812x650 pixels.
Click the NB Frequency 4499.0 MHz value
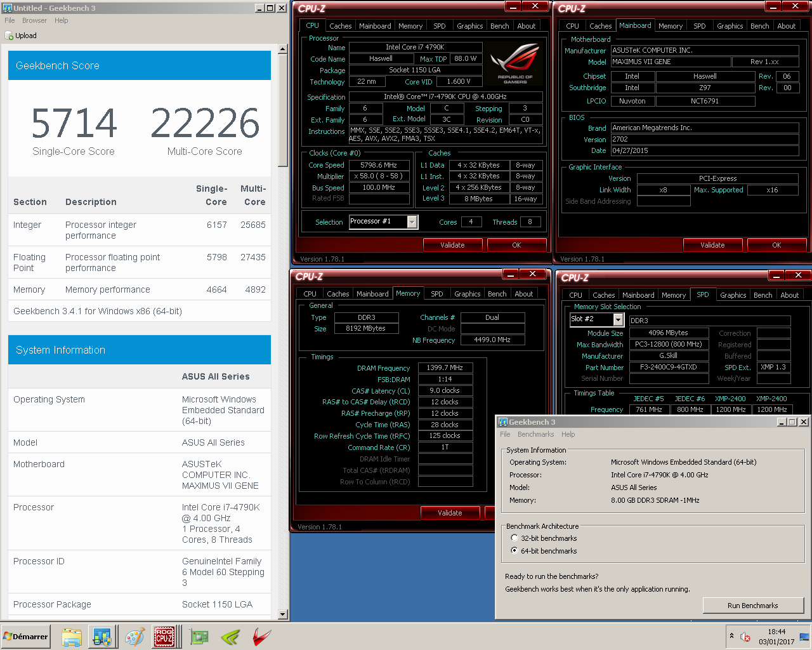pyautogui.click(x=492, y=340)
